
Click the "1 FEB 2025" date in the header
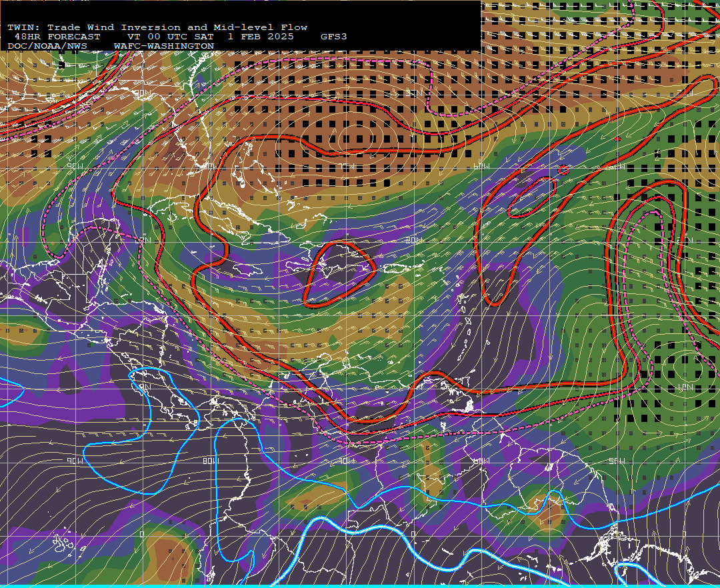click(x=261, y=37)
